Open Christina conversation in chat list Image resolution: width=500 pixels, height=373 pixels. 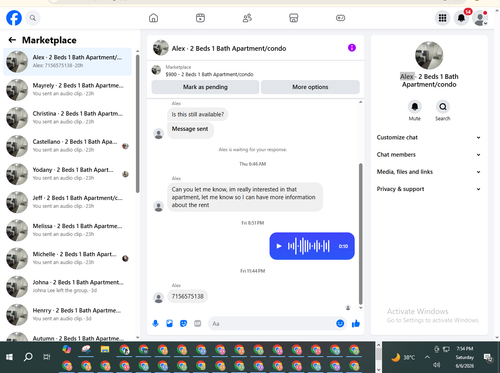pyautogui.click(x=67, y=118)
